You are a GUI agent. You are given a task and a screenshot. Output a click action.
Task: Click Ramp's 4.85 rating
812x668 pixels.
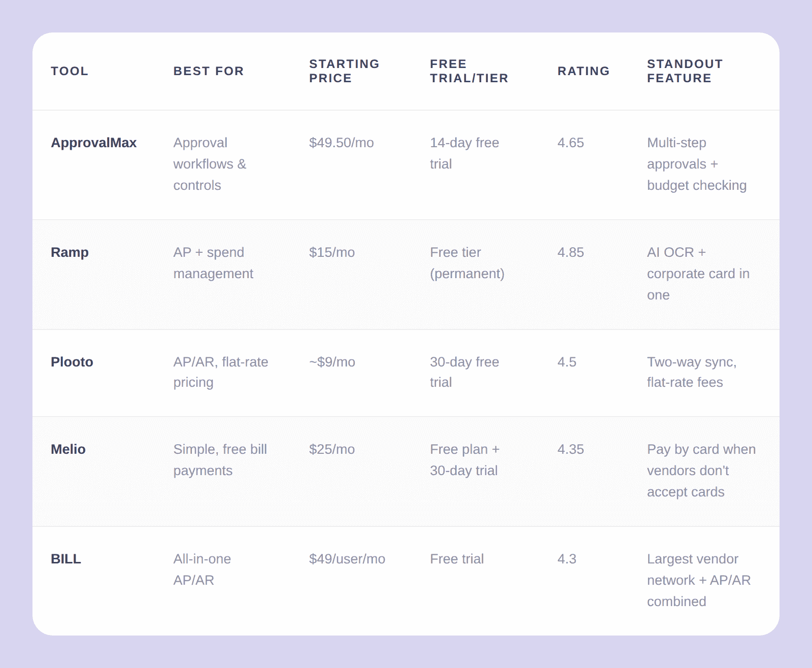click(x=570, y=252)
